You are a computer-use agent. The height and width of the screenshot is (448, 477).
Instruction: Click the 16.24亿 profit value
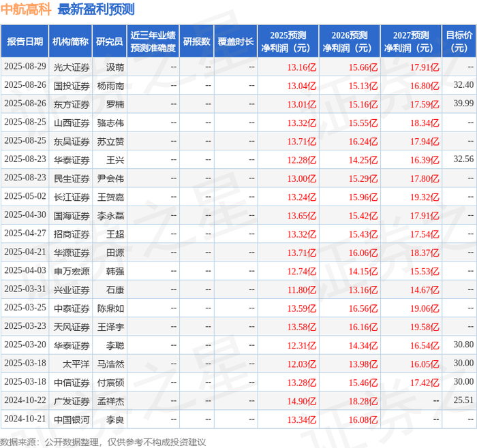coord(363,142)
